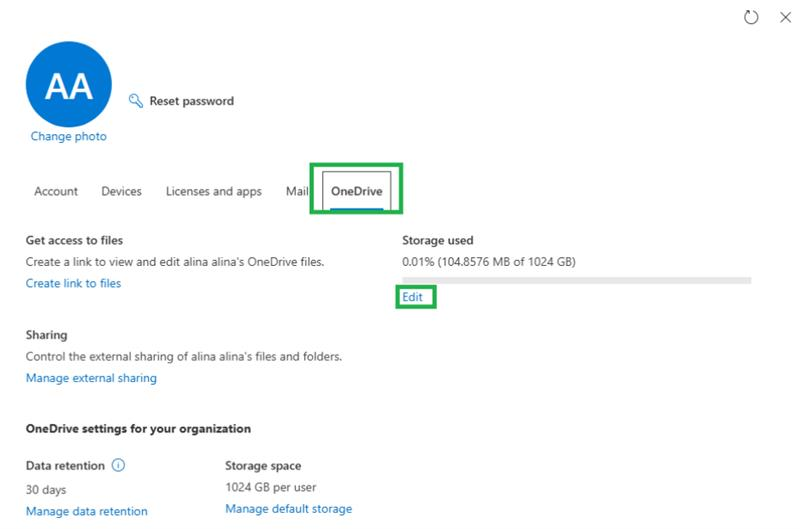Open Manage default storage link
Image resolution: width=800 pixels, height=529 pixels.
(x=289, y=509)
